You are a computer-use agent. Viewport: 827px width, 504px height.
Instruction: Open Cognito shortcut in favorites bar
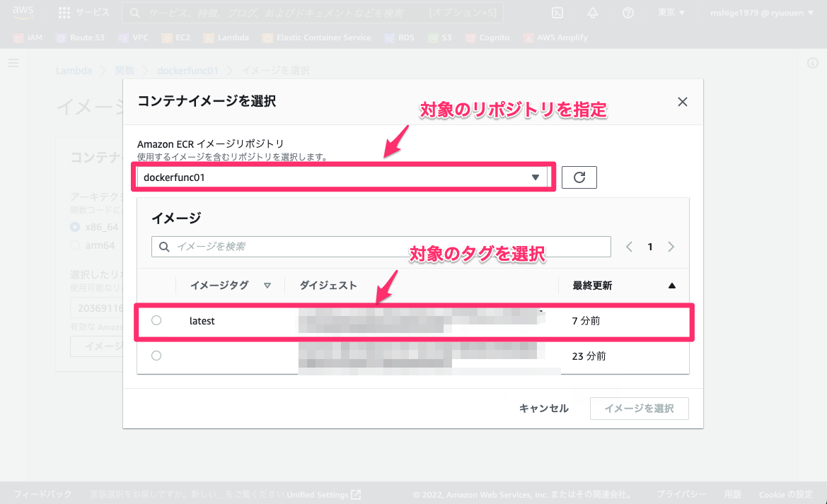tap(488, 37)
